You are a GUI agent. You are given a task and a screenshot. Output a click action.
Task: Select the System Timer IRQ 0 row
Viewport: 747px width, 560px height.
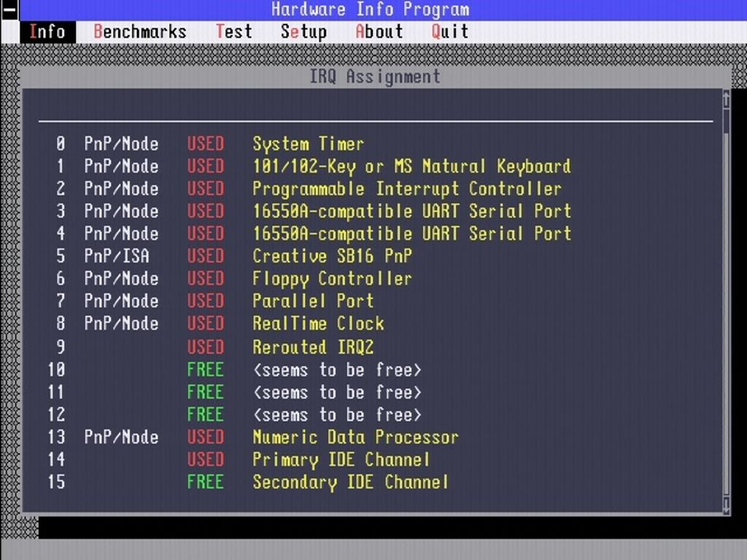coord(376,144)
